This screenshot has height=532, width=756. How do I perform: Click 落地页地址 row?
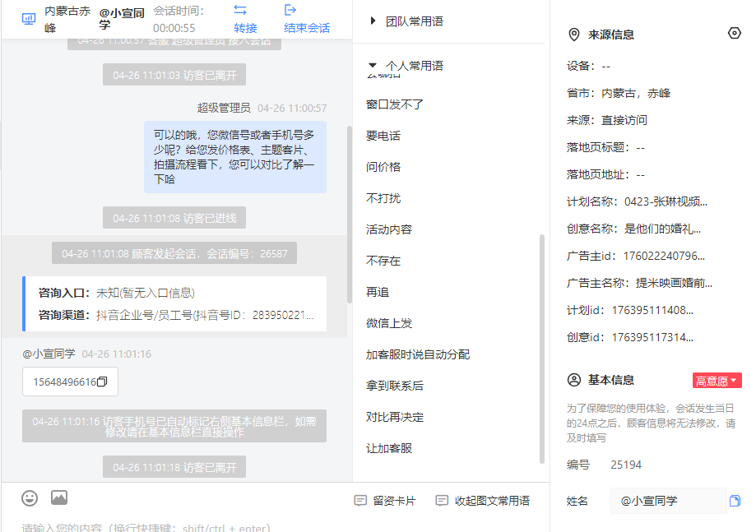pyautogui.click(x=605, y=175)
